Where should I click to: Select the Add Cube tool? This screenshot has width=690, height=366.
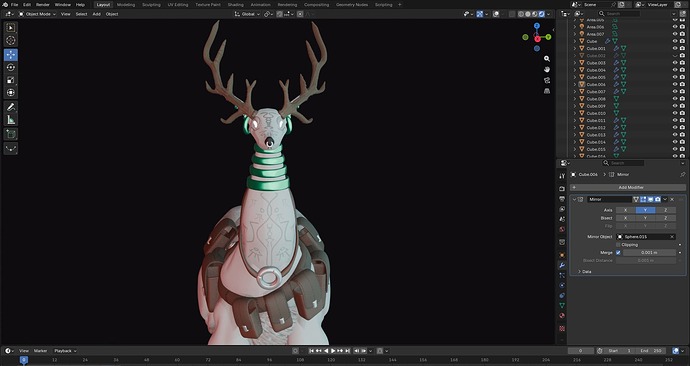[11, 134]
